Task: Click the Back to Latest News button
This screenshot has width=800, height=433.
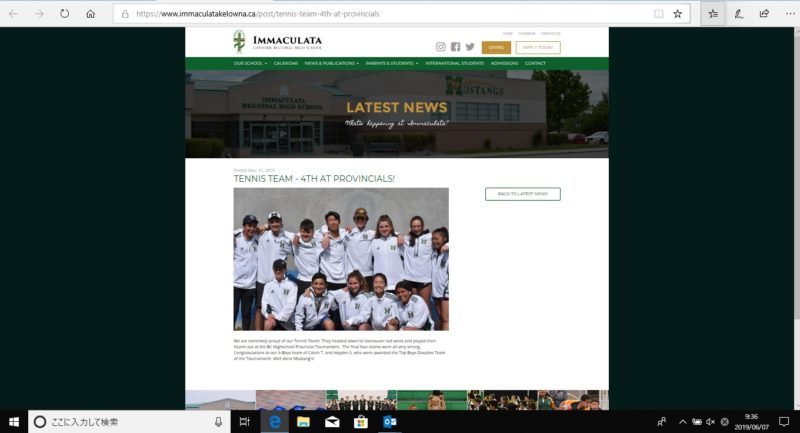Action: [522, 194]
